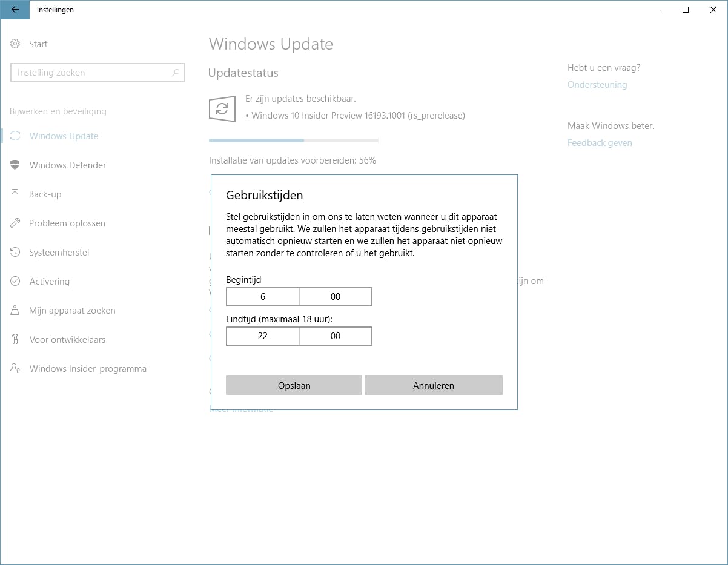Select Eindtijd minutes picker showing 00

pyautogui.click(x=336, y=336)
